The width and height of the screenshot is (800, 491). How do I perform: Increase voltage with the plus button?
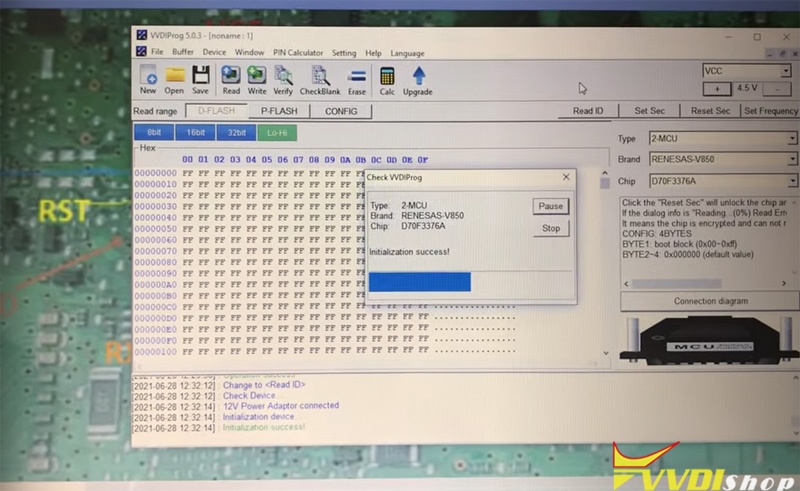pyautogui.click(x=717, y=89)
